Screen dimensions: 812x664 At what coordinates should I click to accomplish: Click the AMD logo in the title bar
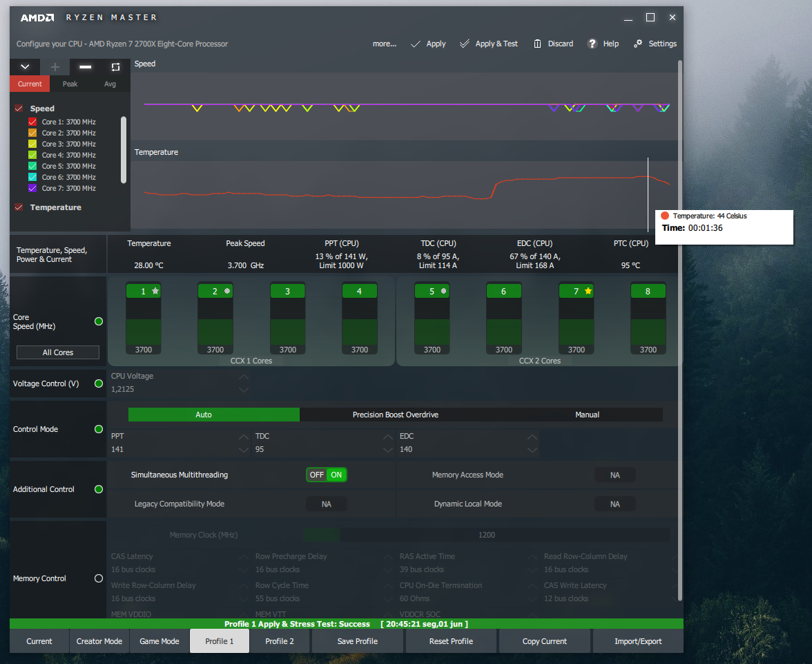click(37, 18)
